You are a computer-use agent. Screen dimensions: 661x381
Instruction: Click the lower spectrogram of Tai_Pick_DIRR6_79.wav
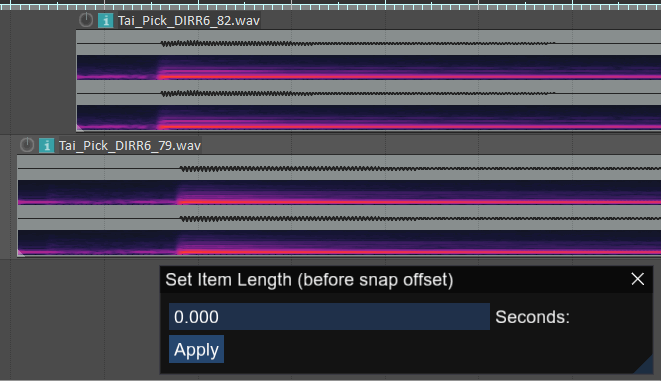(339, 242)
